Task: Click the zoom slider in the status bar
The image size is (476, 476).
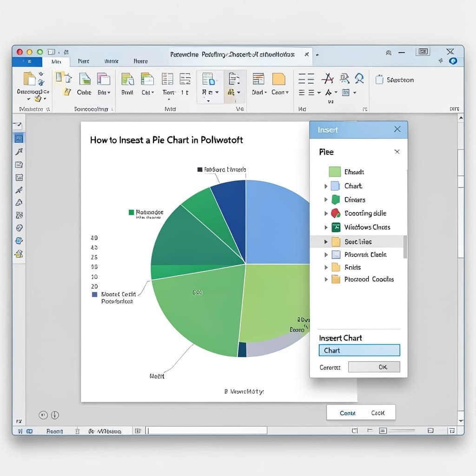Action: 402,430
